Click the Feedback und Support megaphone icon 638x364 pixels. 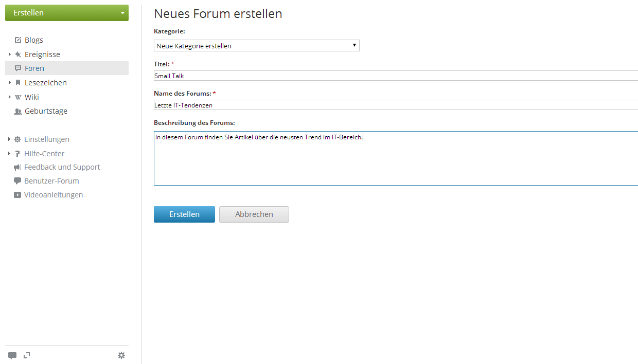(17, 167)
